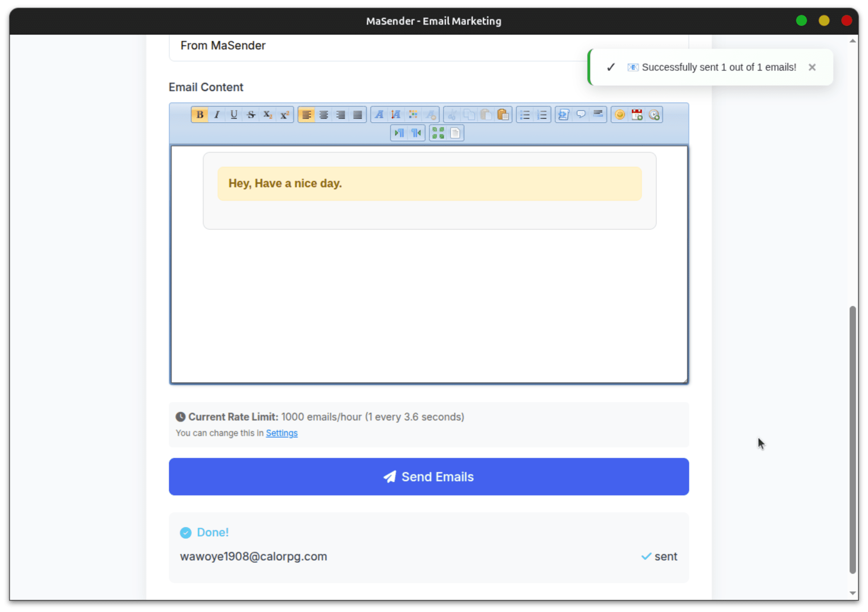This screenshot has width=868, height=612.
Task: Click the 'sent' status text
Action: (x=666, y=557)
